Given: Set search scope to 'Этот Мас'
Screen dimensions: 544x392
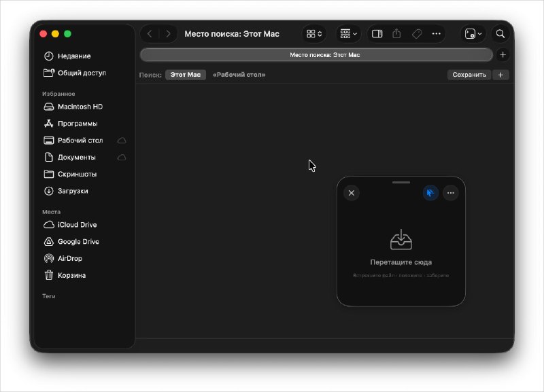Looking at the screenshot, I should click(186, 75).
